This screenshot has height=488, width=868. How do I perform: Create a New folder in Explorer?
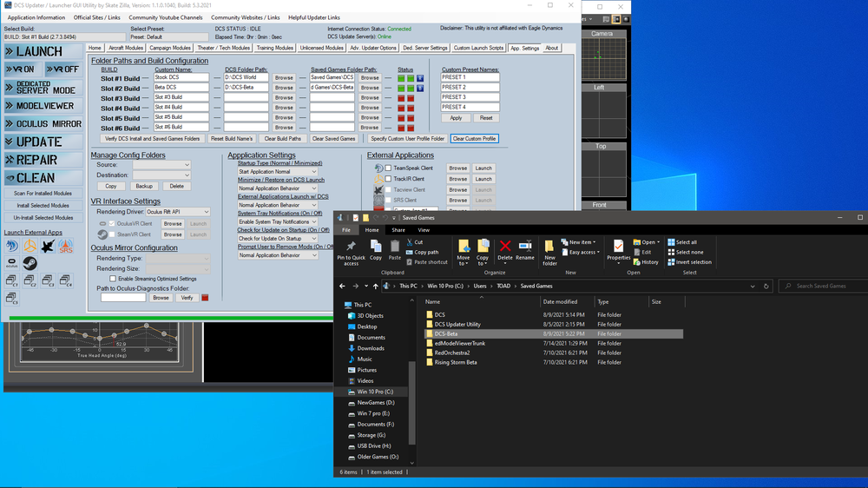pos(549,253)
